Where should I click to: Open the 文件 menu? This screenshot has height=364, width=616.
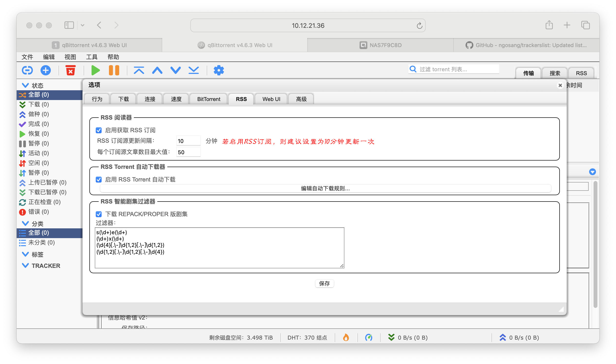tap(27, 57)
